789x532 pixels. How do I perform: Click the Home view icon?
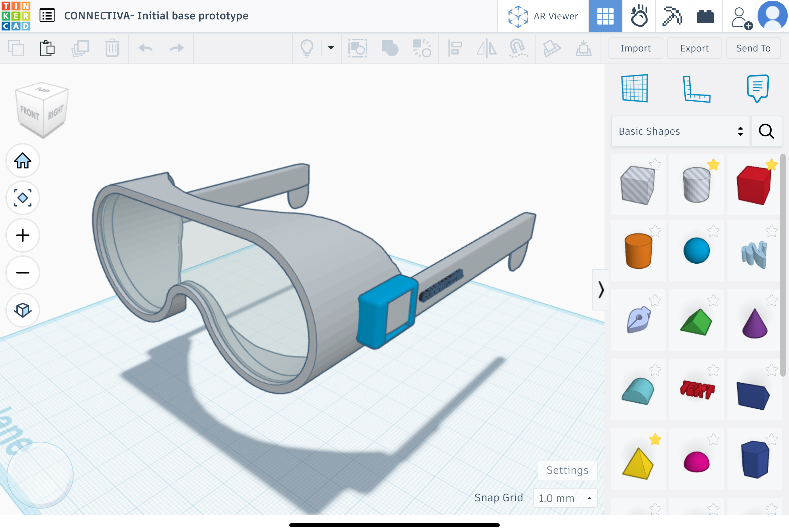(x=23, y=160)
